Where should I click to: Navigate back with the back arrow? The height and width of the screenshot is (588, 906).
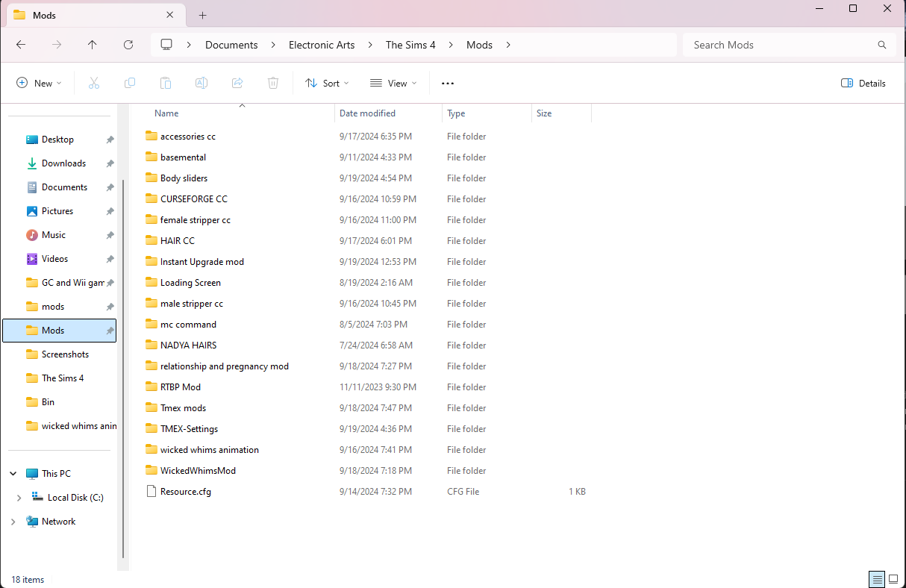21,45
